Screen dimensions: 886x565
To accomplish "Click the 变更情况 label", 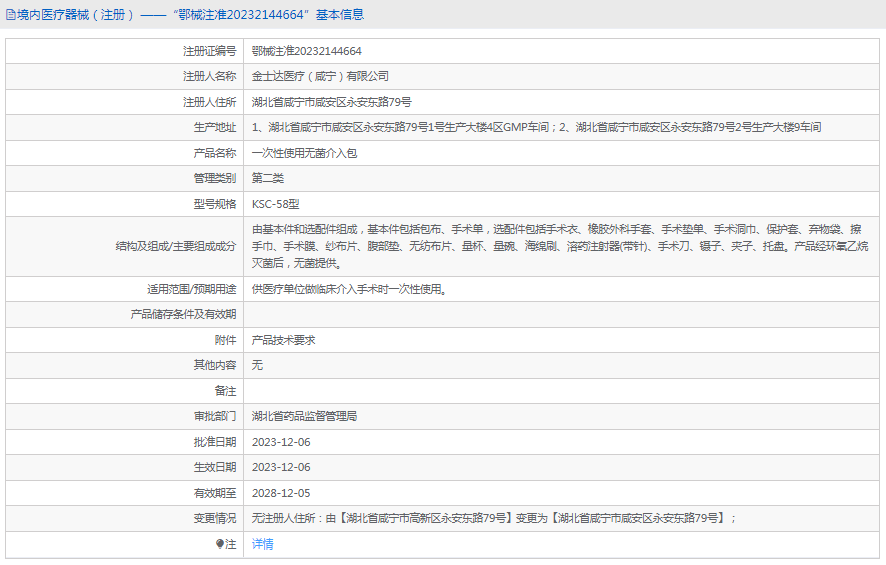I will pos(215,518).
